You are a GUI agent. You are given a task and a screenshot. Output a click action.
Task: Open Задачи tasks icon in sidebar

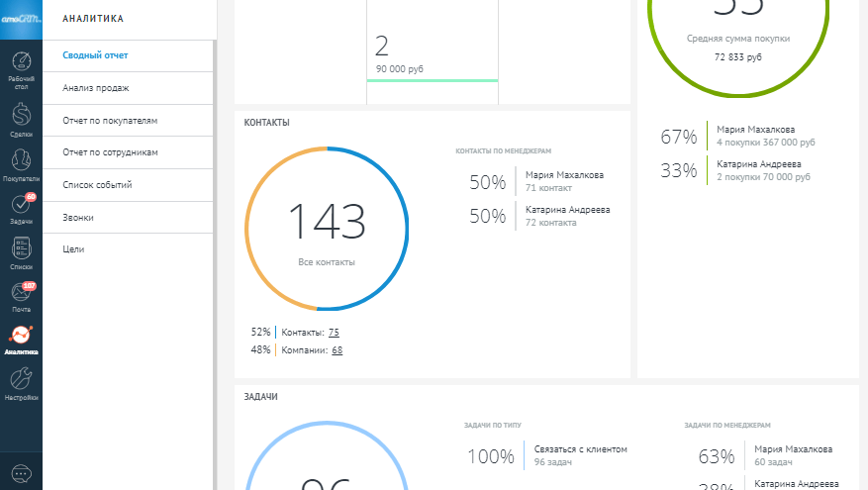pos(21,208)
